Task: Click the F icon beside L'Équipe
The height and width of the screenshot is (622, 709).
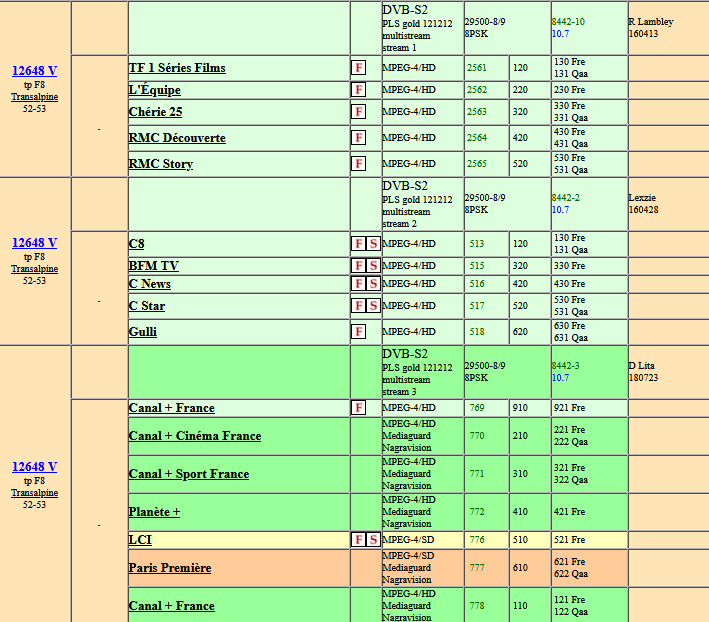Action: (x=359, y=90)
